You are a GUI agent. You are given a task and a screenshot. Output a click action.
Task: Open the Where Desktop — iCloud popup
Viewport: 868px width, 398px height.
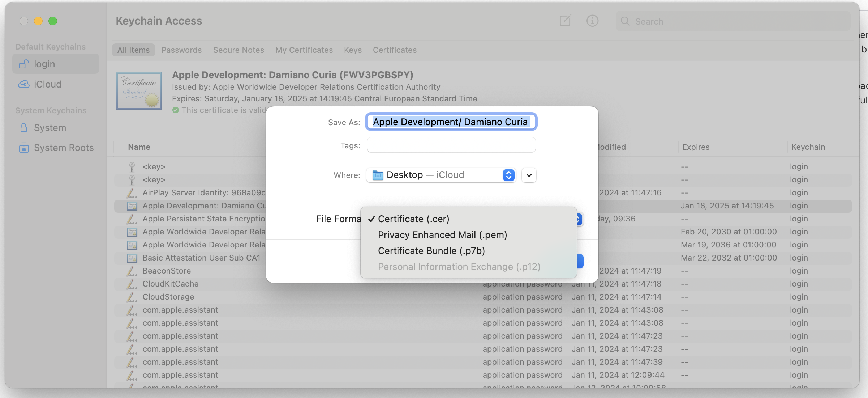[441, 175]
